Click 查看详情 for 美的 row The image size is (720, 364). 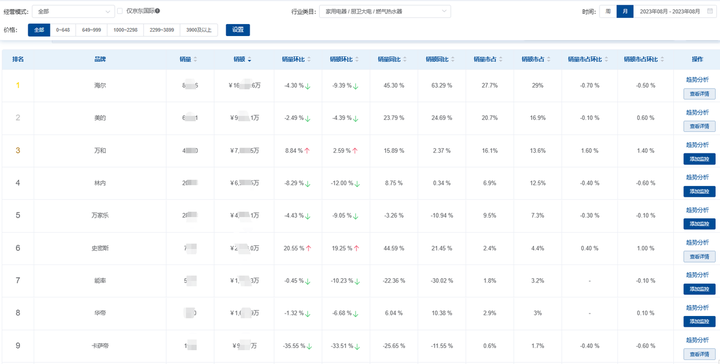[699, 126]
